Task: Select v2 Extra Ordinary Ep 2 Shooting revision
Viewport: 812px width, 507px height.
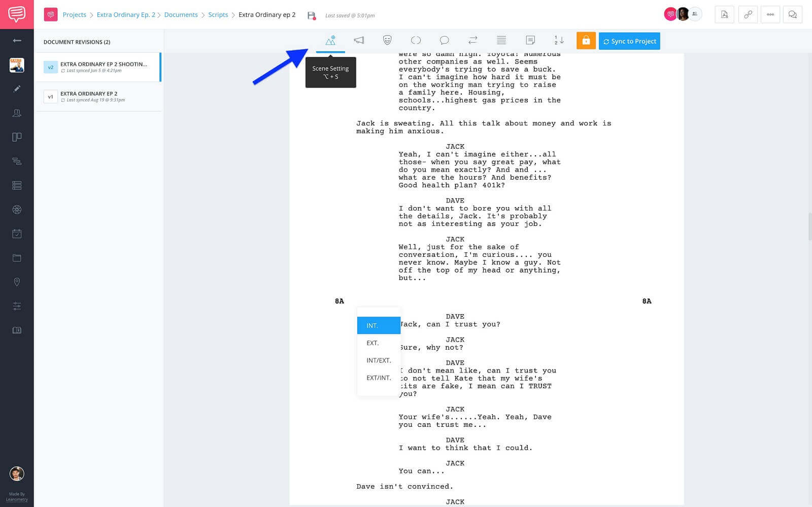Action: [98, 67]
